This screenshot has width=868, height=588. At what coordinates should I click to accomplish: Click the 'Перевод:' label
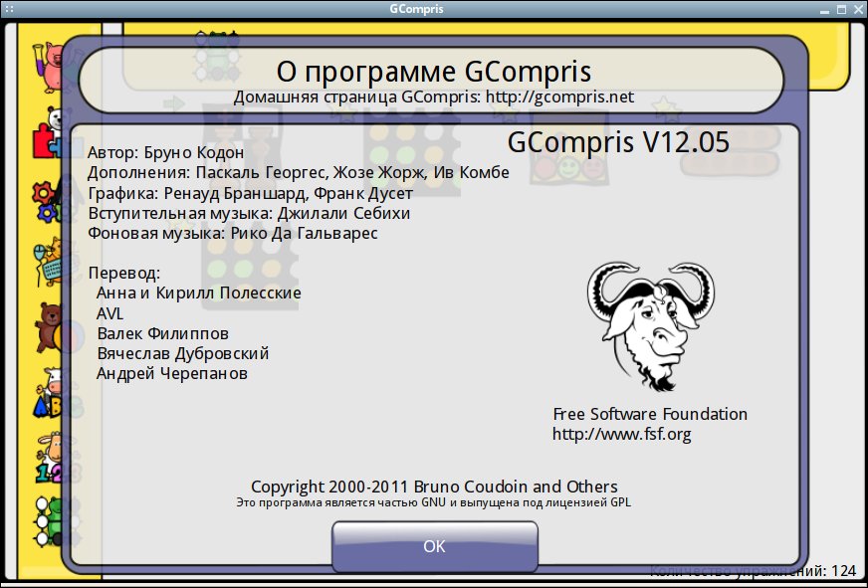coord(124,273)
